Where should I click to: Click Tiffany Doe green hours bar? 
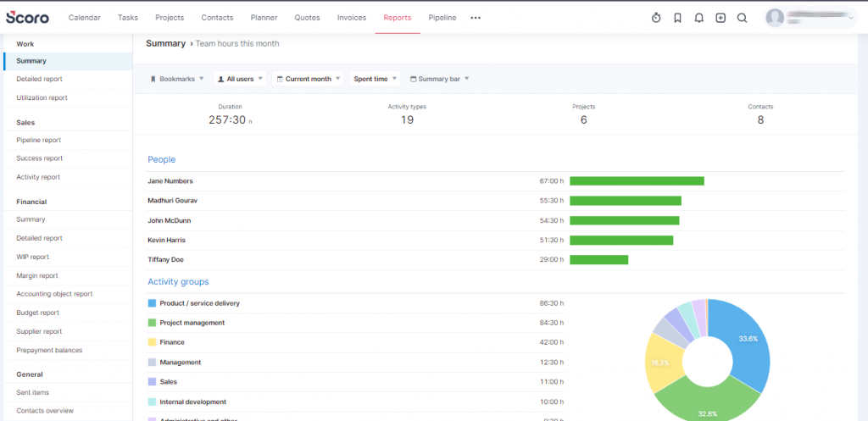coord(599,259)
